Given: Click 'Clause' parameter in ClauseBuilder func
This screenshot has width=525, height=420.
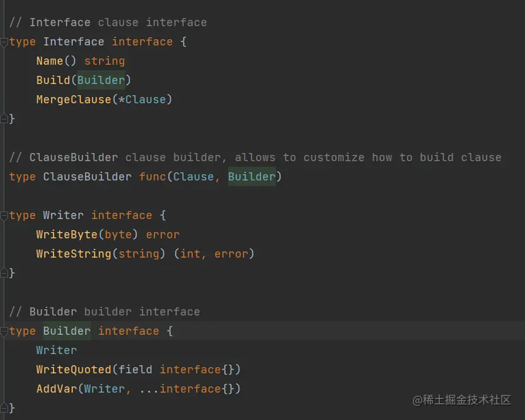Looking at the screenshot, I should click(193, 177).
